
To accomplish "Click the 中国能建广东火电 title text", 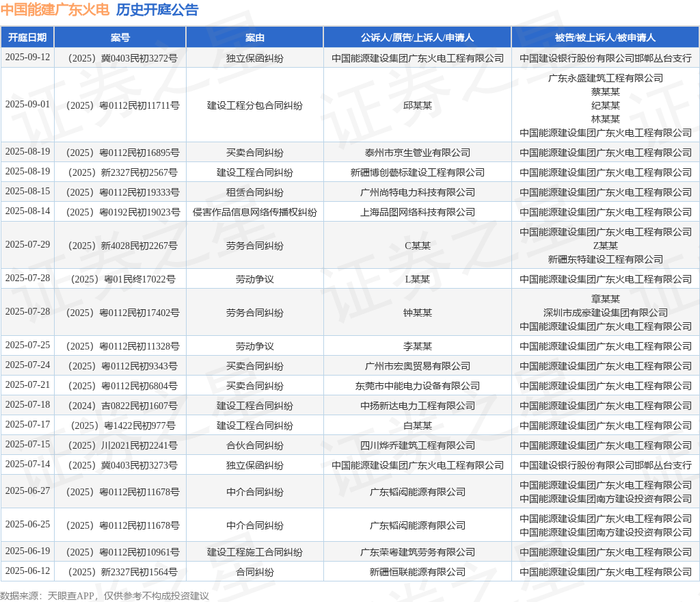I will tap(55, 10).
